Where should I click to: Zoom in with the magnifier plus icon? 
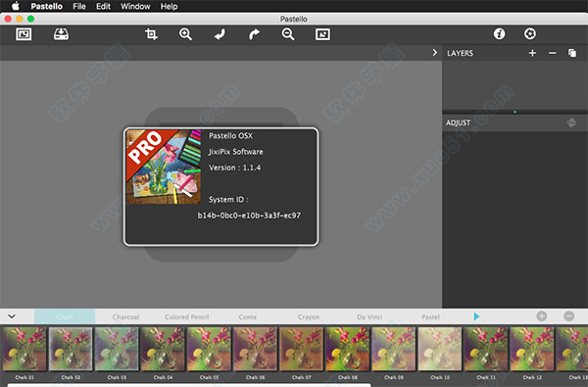pos(185,34)
